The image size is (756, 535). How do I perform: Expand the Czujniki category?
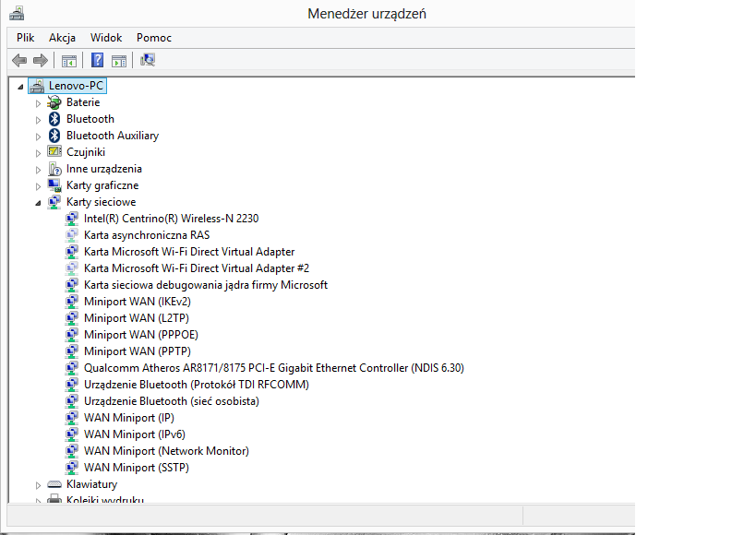tap(38, 153)
